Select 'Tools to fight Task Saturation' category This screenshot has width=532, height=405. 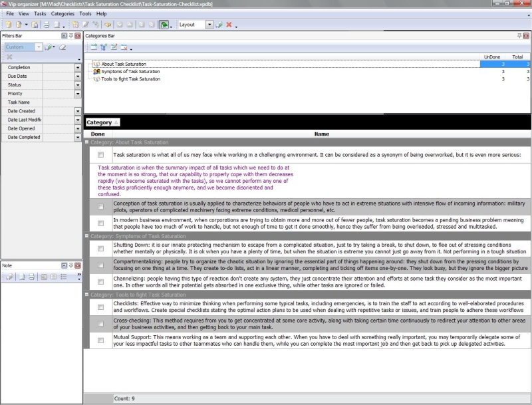pyautogui.click(x=130, y=79)
